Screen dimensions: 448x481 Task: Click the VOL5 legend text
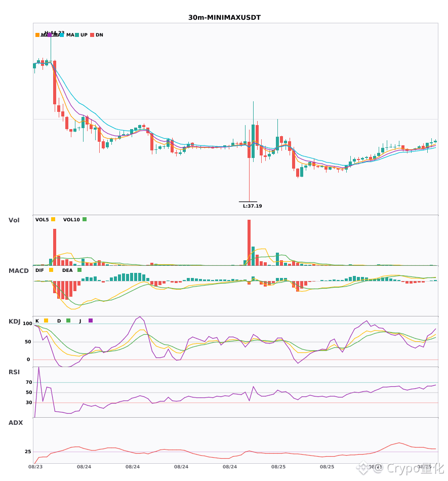click(x=42, y=220)
